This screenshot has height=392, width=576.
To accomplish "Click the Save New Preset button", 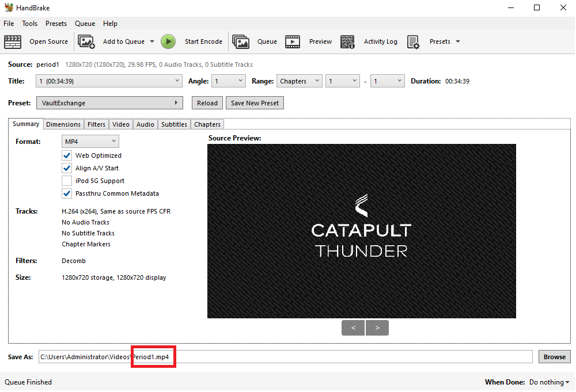I will [x=254, y=102].
